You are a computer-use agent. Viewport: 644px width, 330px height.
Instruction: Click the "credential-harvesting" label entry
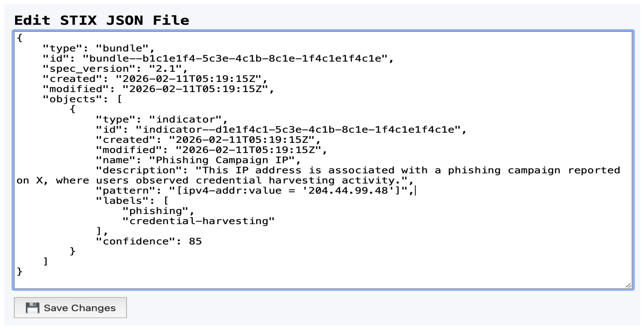(198, 221)
